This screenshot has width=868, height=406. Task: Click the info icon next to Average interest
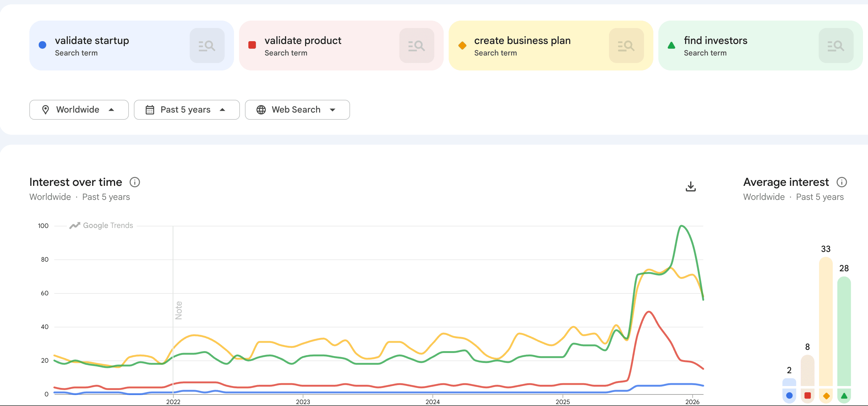842,182
